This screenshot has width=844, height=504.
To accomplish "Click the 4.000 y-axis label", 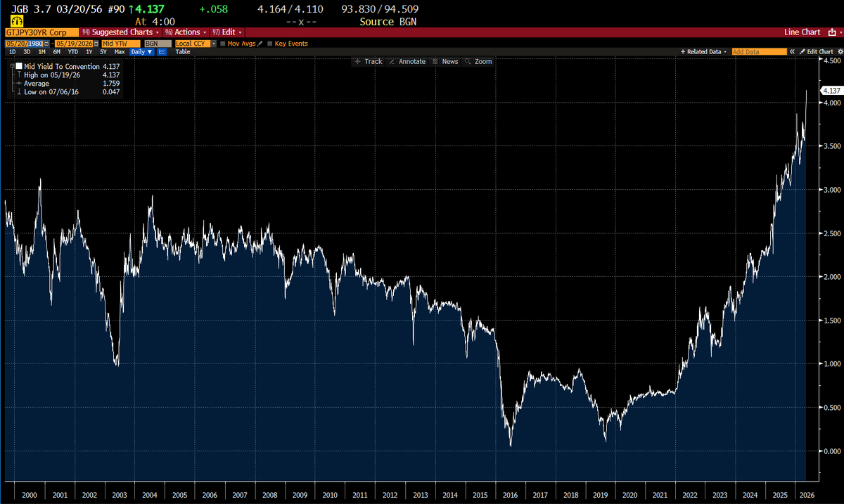I will pos(831,103).
